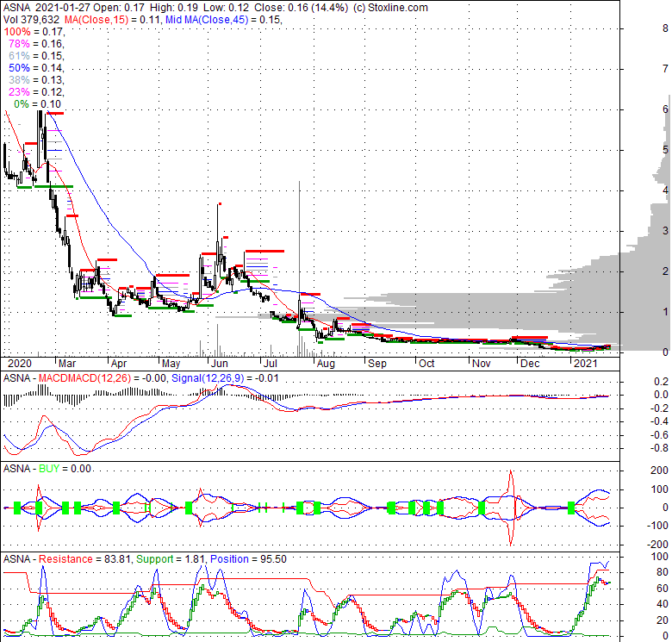Image resolution: width=672 pixels, height=642 pixels.
Task: Click BUY panel axis label 200
Action: (659, 471)
